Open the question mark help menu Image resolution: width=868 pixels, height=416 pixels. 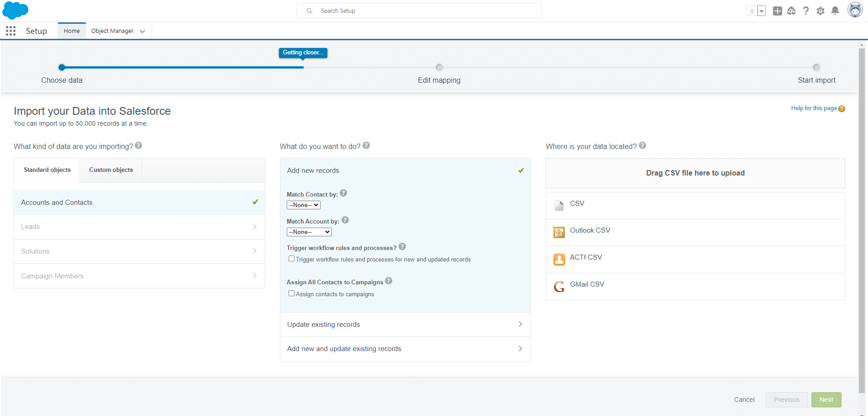coord(805,11)
